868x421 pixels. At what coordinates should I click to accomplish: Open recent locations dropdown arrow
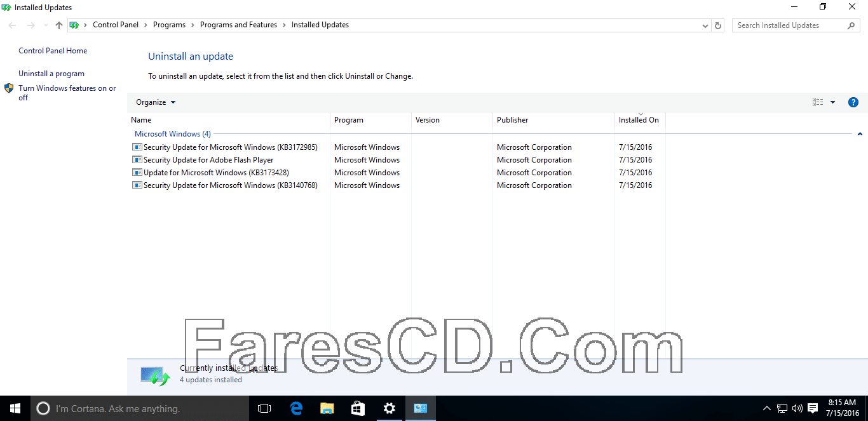(45, 25)
